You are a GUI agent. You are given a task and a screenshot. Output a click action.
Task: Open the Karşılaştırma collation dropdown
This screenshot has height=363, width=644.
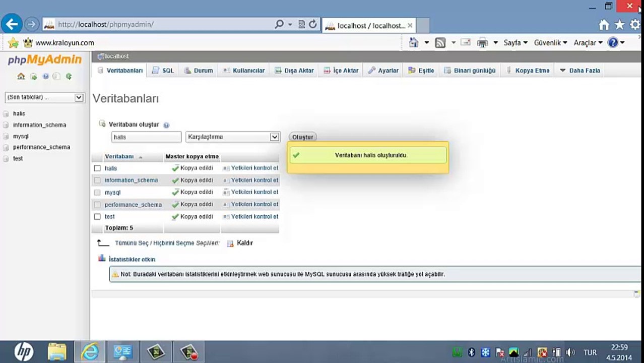(232, 137)
